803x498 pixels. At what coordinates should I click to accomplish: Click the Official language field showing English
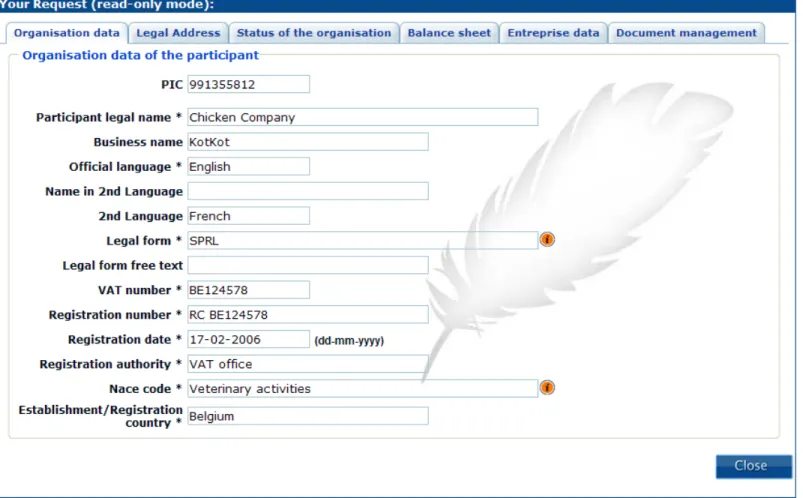[x=248, y=167]
